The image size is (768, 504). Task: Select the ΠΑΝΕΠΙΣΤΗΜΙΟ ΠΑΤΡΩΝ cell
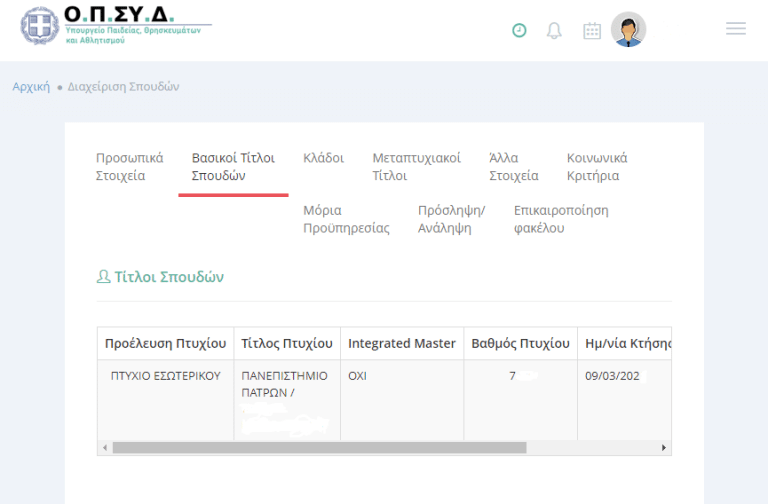(287, 400)
